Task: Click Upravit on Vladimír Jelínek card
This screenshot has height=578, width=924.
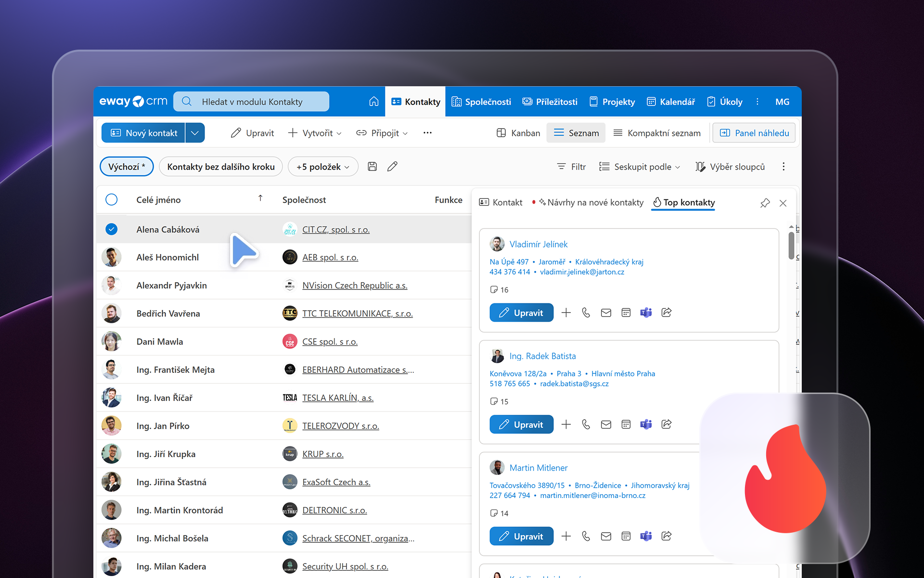Action: coord(521,313)
